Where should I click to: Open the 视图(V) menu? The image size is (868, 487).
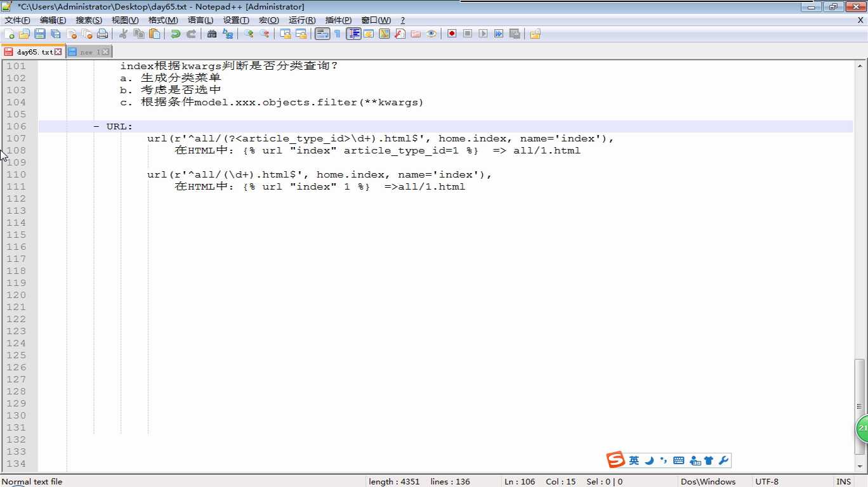pos(125,20)
